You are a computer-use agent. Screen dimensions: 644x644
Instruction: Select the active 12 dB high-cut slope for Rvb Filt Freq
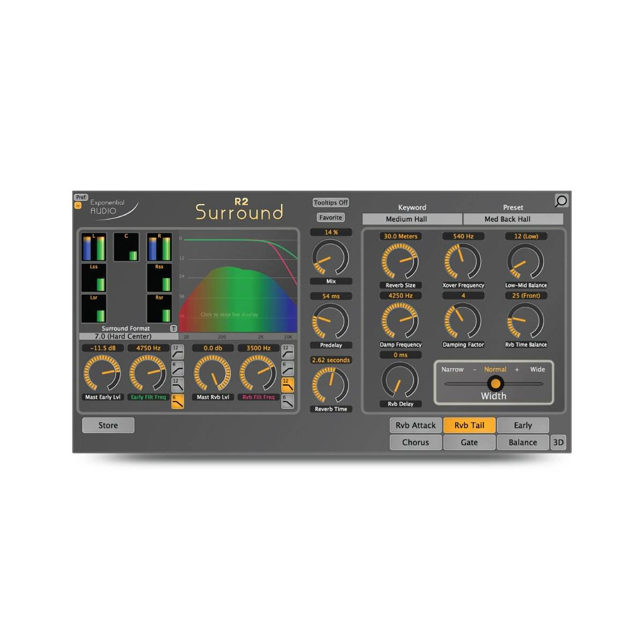tap(288, 385)
